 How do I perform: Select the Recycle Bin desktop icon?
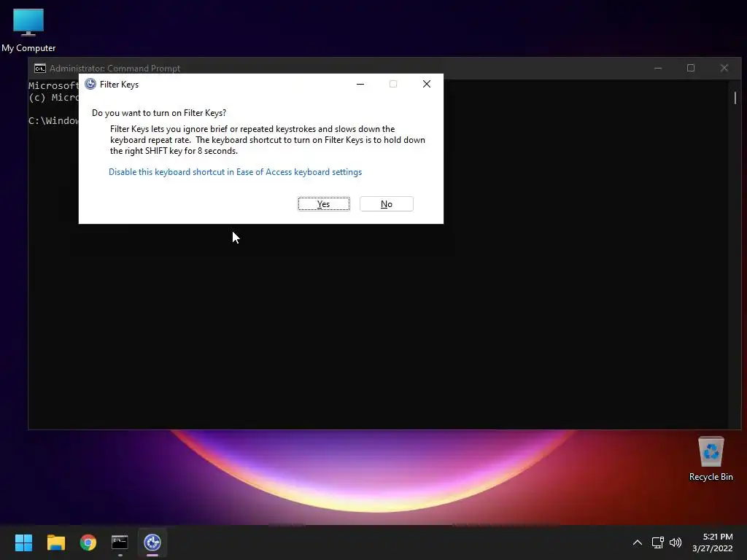711,459
